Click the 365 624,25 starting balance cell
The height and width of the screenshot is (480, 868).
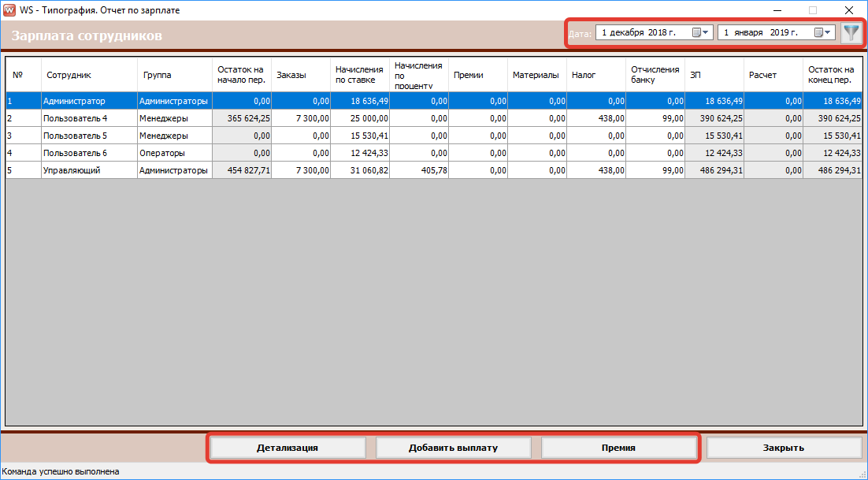coord(242,118)
